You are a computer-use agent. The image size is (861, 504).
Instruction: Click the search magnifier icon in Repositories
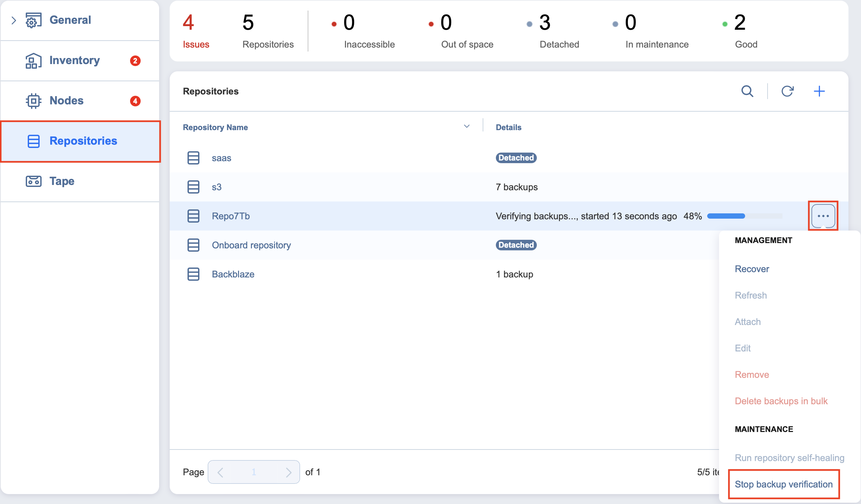(747, 91)
